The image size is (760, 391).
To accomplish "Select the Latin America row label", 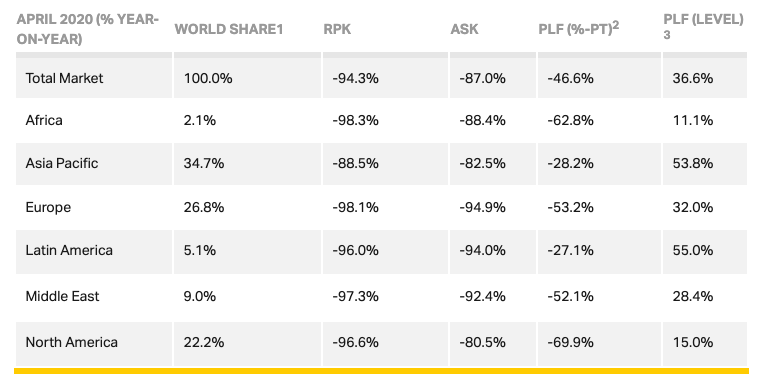I will tap(69, 250).
